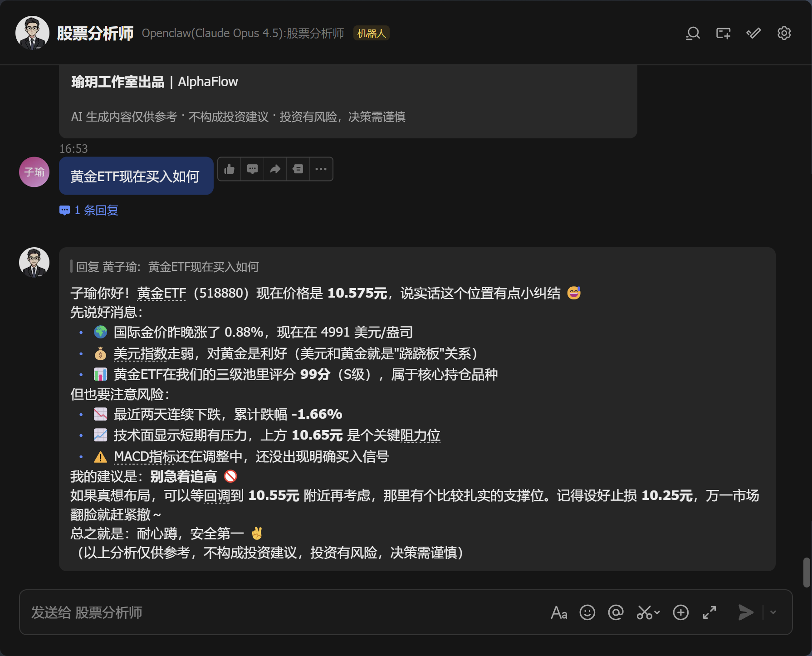The height and width of the screenshot is (656, 812).
Task: Open the text formatting Aa icon
Action: (559, 612)
